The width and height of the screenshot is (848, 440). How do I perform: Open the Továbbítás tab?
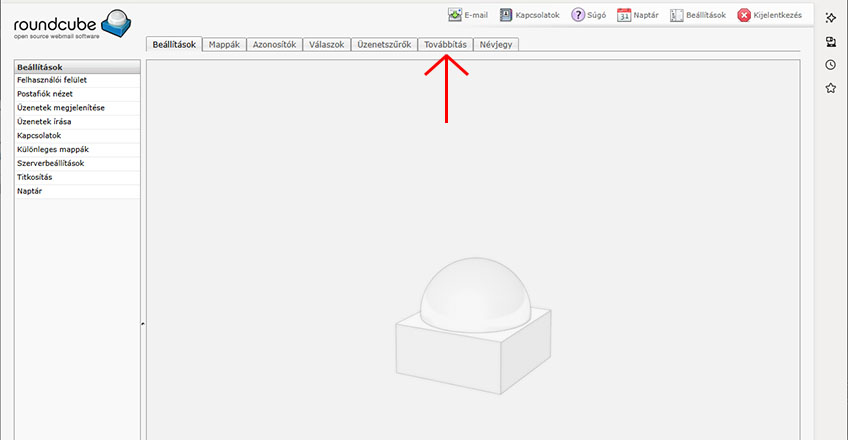pos(445,44)
